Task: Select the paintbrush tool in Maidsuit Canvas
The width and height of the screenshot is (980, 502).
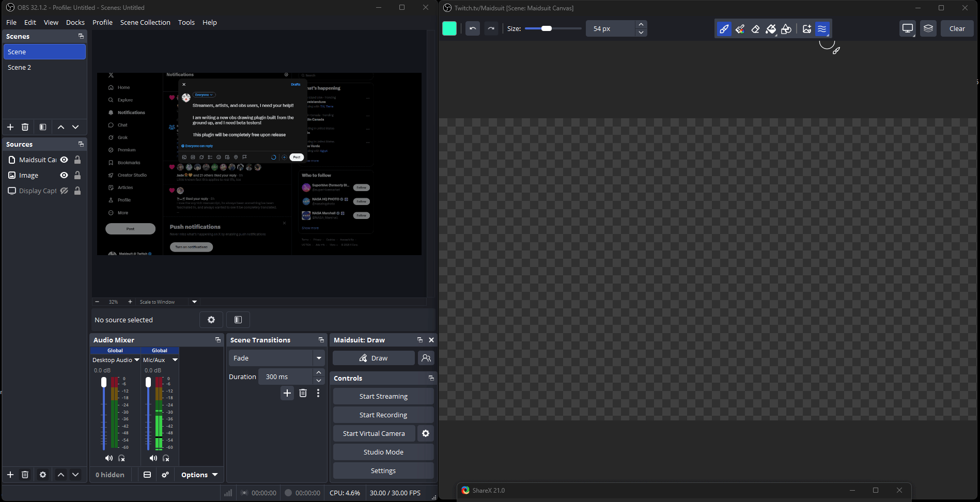Action: click(724, 29)
